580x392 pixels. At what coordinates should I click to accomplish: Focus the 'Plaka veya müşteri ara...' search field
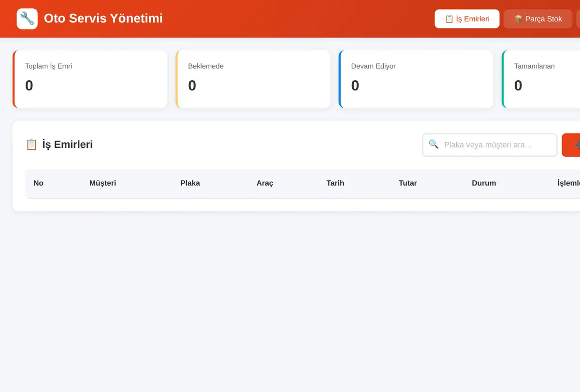pos(490,145)
